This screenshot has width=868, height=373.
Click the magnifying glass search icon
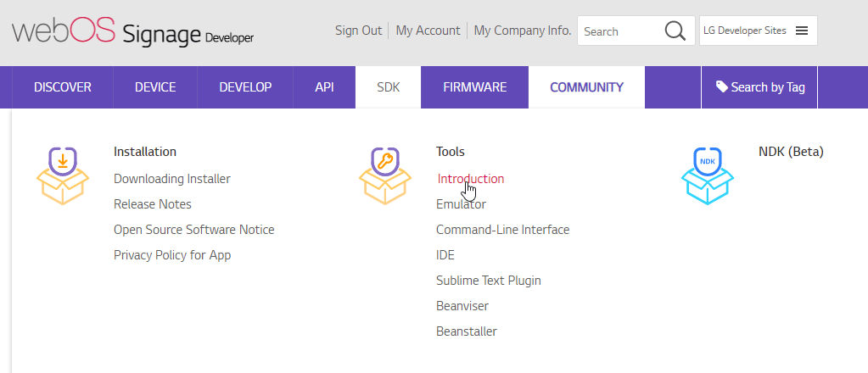(x=675, y=31)
